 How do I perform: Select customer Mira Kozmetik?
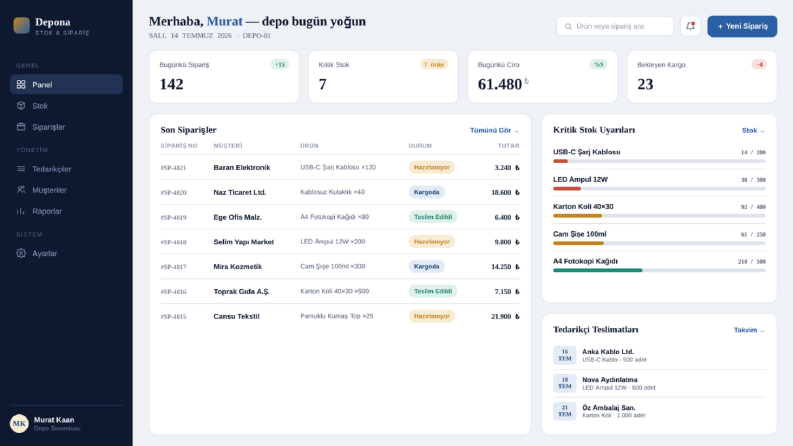(237, 266)
